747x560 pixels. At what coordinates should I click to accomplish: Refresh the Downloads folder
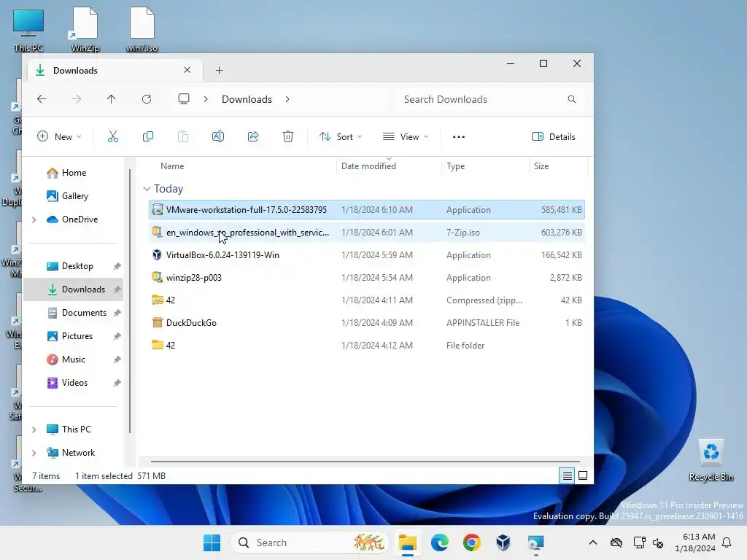point(146,99)
